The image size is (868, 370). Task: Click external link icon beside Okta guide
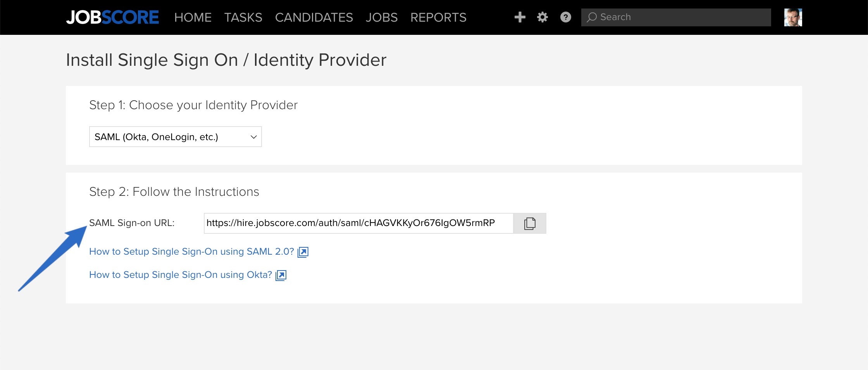[281, 276]
